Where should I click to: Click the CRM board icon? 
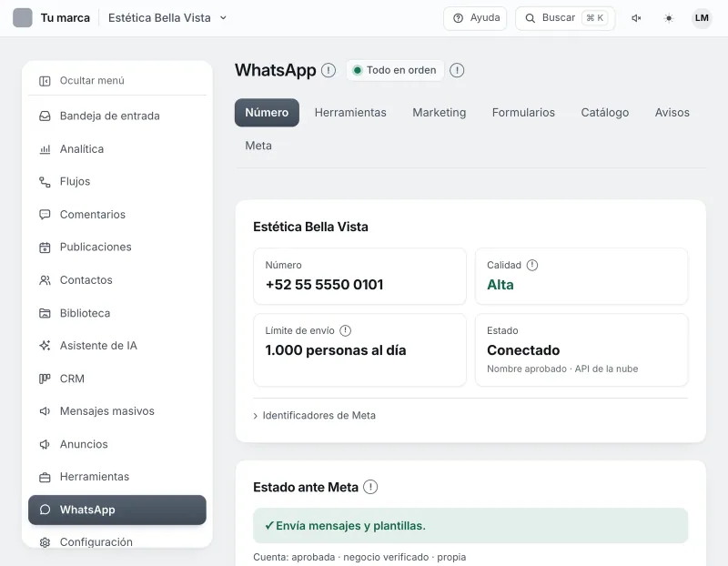point(45,379)
